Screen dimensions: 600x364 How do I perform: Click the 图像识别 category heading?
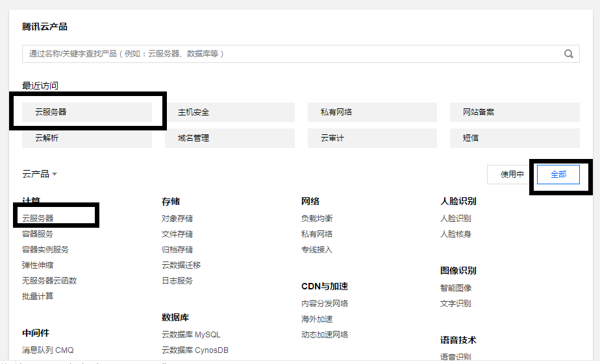458,271
